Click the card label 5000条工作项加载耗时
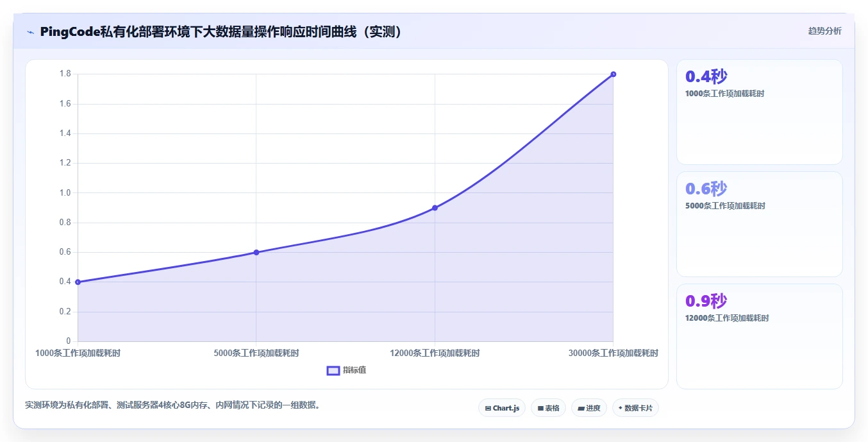Image resolution: width=868 pixels, height=442 pixels. click(725, 206)
